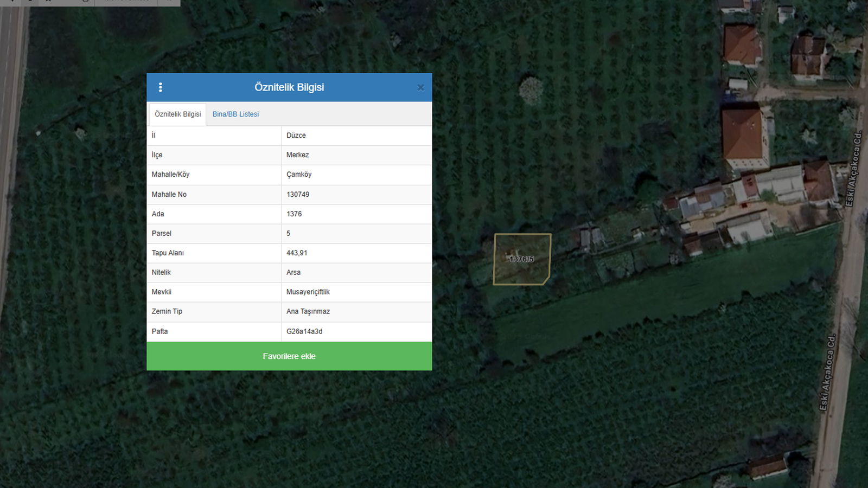The width and height of the screenshot is (868, 488).
Task: Click the Parsel value 5
Action: tap(289, 234)
